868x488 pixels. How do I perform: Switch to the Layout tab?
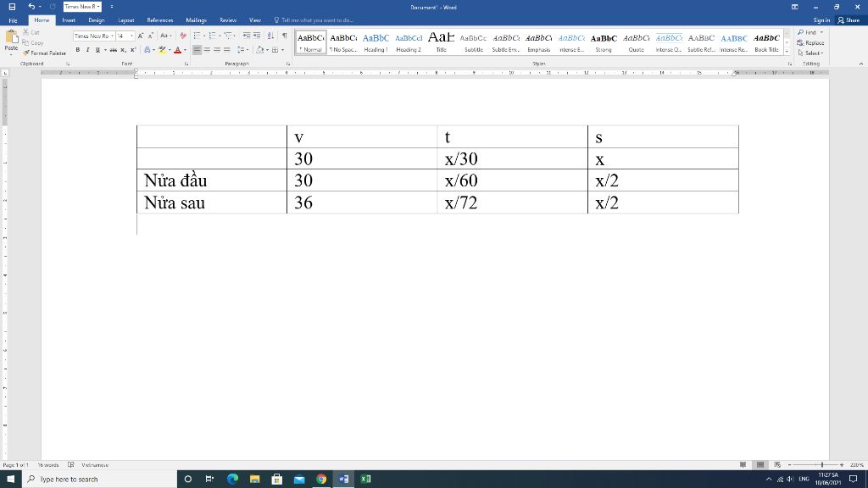(126, 20)
